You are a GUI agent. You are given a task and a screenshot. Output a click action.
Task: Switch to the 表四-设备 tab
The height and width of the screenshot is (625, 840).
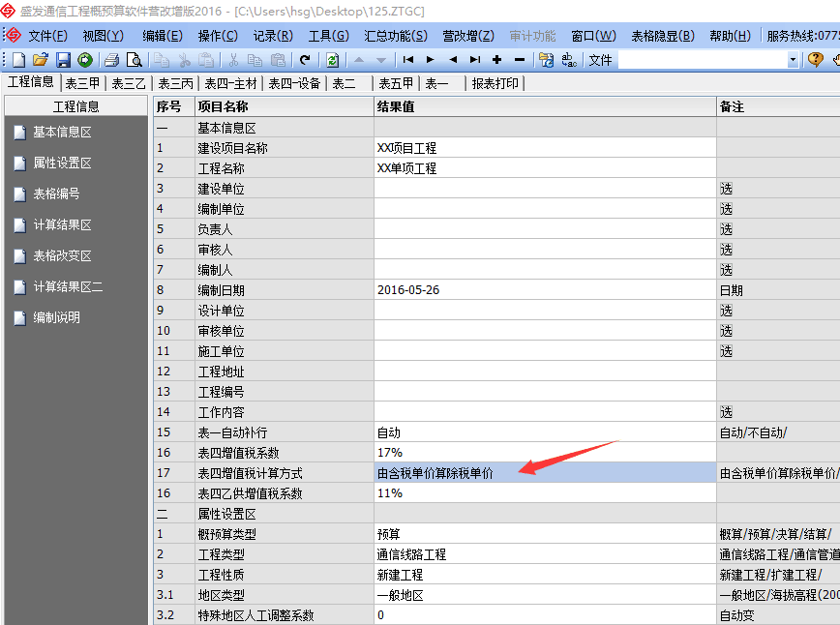click(294, 83)
